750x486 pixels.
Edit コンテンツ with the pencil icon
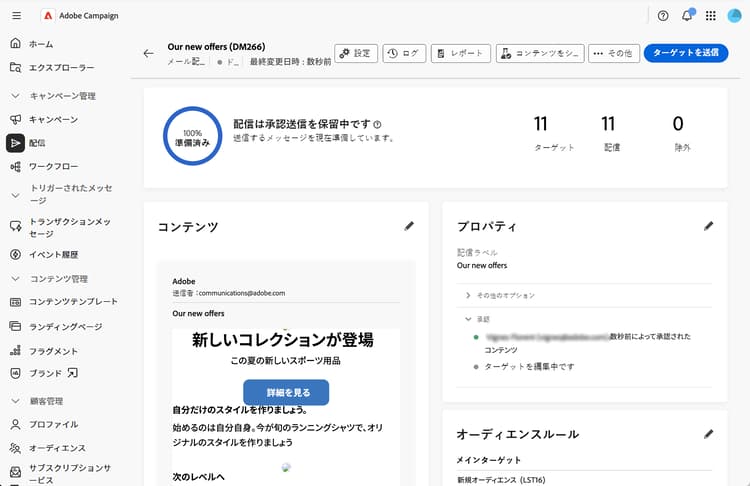409,226
